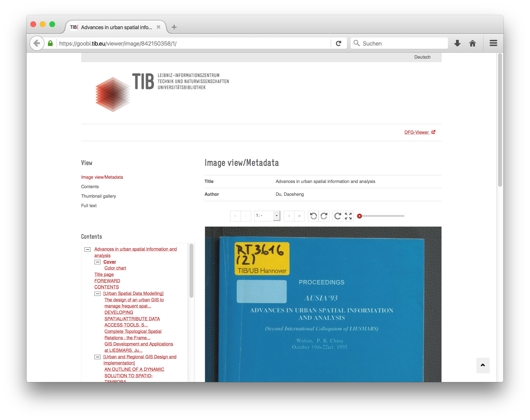Open Advances in urban spatial information tree link
Viewport: 530px width, 420px height.
pyautogui.click(x=135, y=252)
